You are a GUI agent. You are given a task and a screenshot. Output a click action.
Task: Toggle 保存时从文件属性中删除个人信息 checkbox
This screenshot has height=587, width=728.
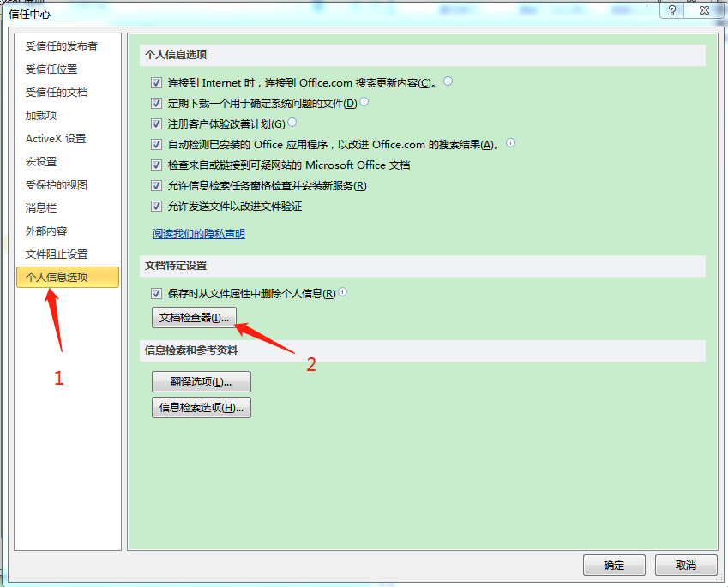(x=156, y=293)
